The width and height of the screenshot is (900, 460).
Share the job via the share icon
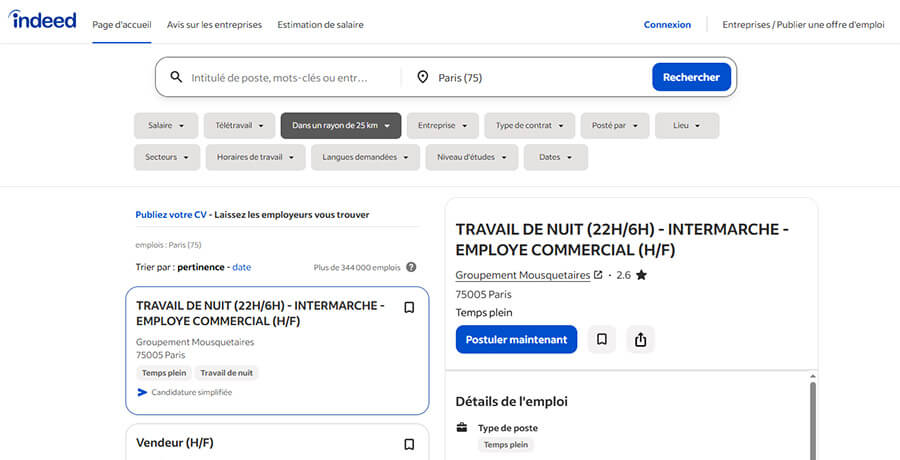(640, 339)
